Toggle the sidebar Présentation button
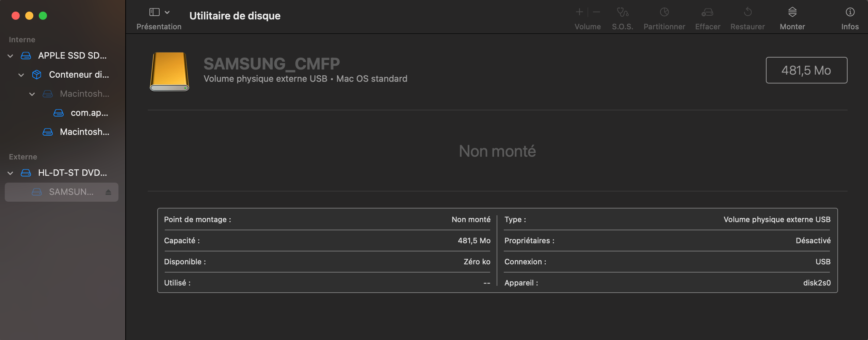Screen dimensions: 868x340 (154, 12)
